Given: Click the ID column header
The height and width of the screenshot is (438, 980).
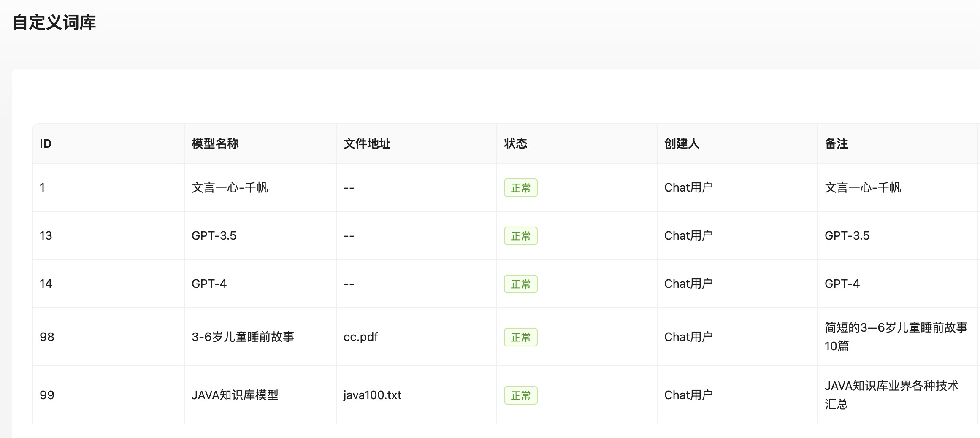Looking at the screenshot, I should [46, 144].
